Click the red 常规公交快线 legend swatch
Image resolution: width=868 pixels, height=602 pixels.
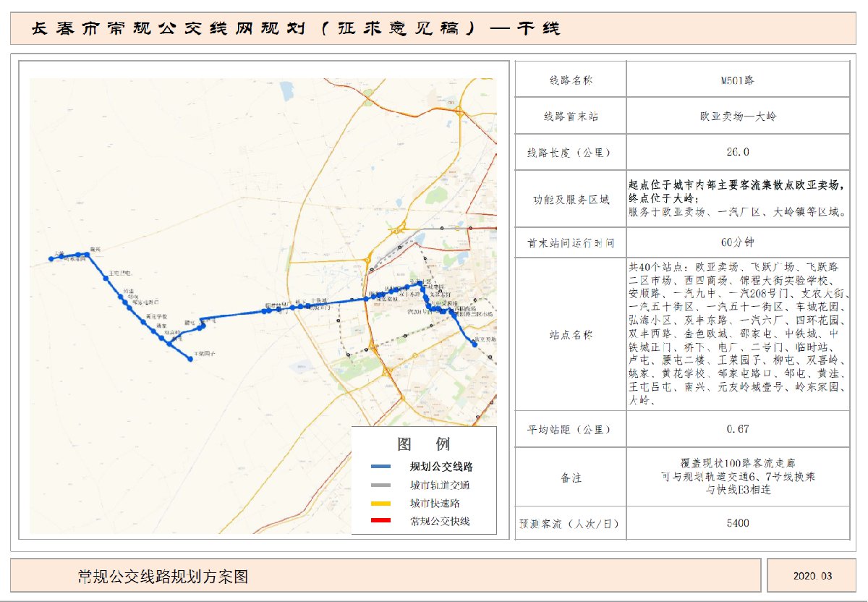380,521
